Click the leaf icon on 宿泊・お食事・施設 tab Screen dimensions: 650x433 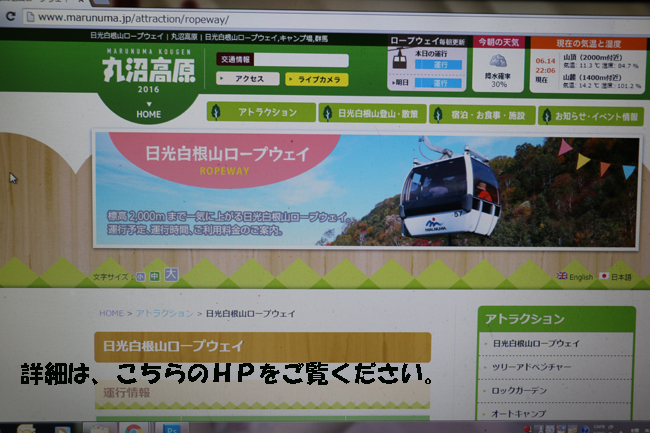(438, 115)
